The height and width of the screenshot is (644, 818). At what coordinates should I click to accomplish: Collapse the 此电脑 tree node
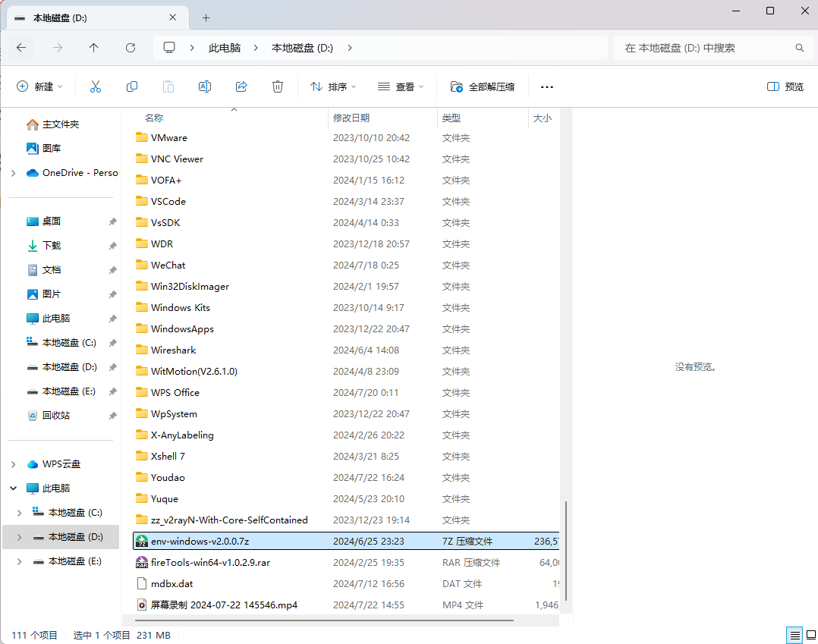coord(14,488)
